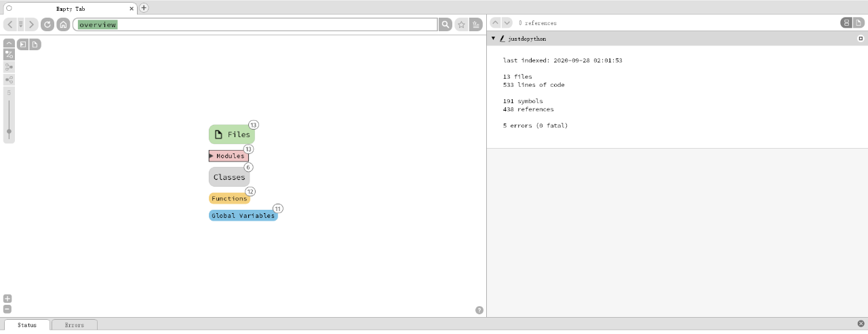Screen dimensions: 868x334
Task: Switch code view to snippet list mode
Action: pyautogui.click(x=847, y=23)
